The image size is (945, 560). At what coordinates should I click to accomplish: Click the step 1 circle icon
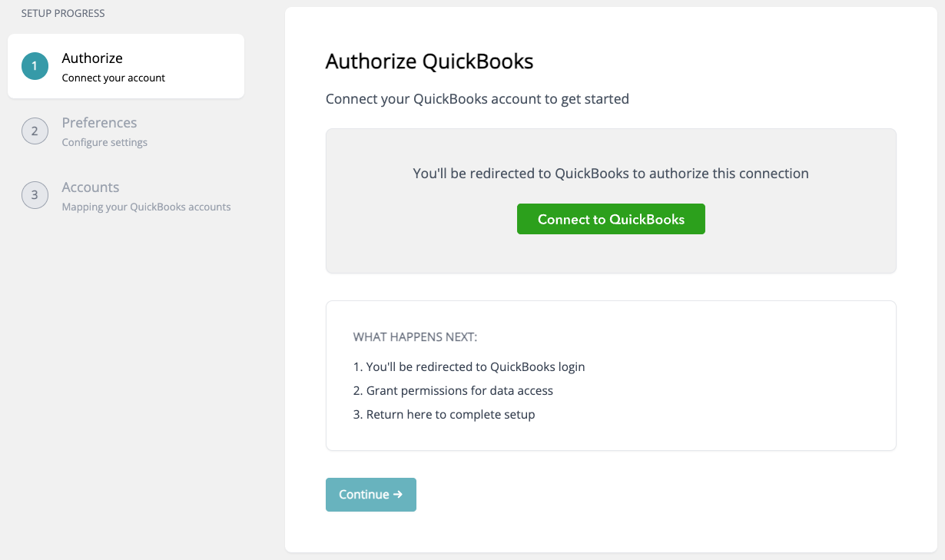click(35, 66)
